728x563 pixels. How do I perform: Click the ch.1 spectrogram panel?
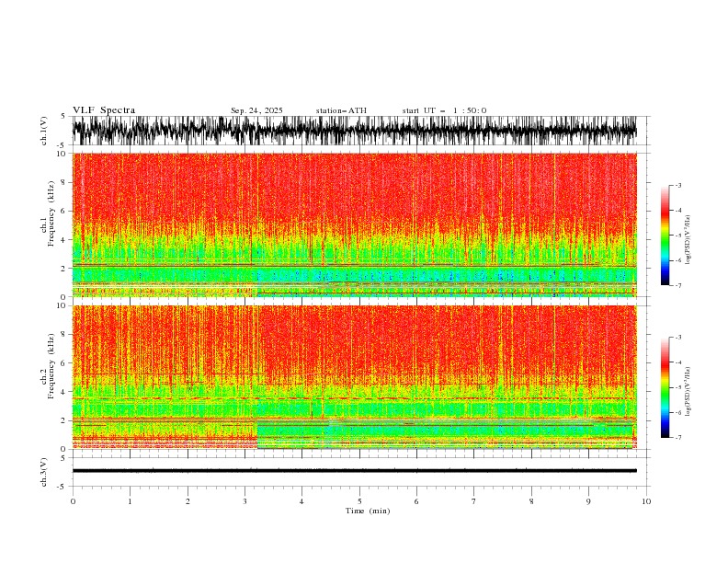tap(355, 224)
